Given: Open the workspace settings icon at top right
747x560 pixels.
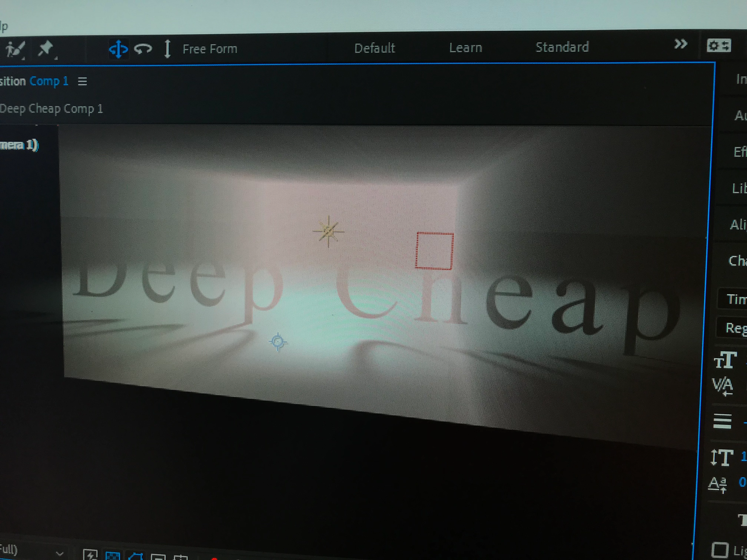Looking at the screenshot, I should 719,46.
